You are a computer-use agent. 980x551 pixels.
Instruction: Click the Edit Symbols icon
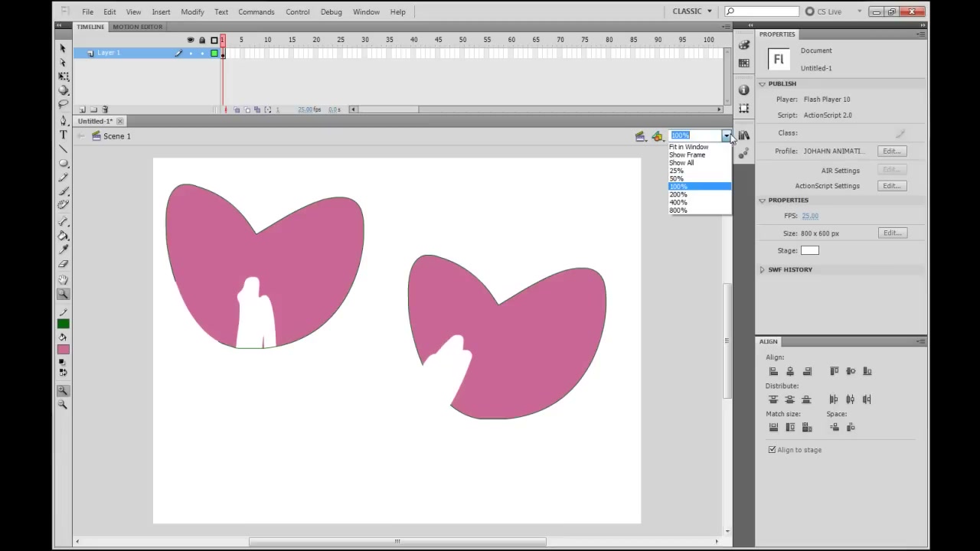point(658,136)
